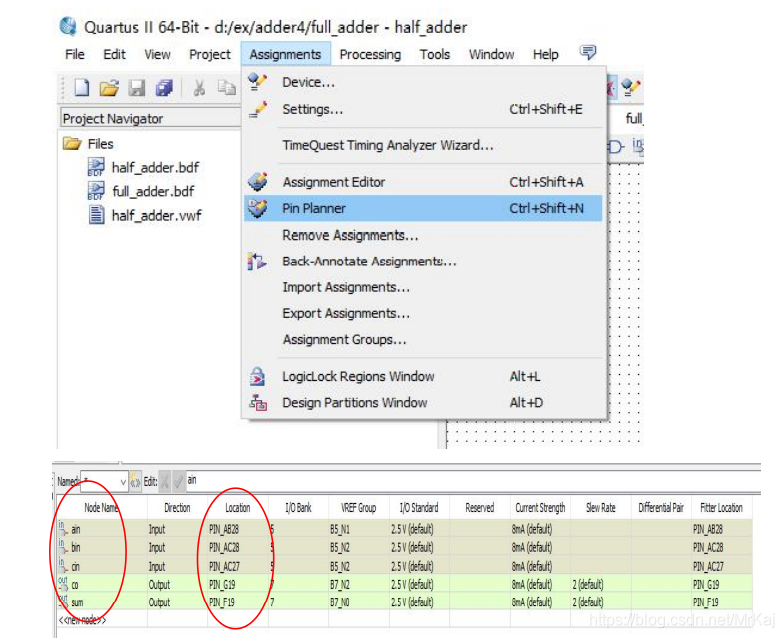Click the Save All toolbar icon
This screenshot has width=784, height=638.
click(164, 88)
